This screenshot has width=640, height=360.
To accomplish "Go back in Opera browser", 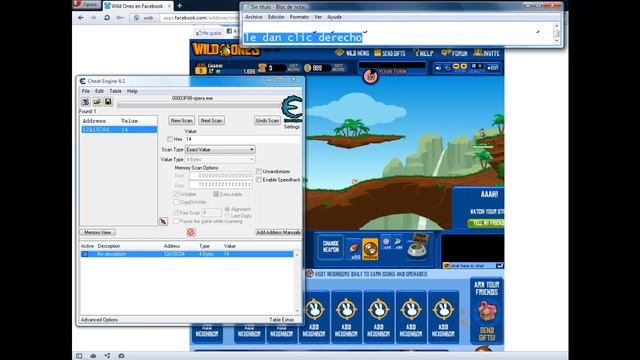I will 81,18.
